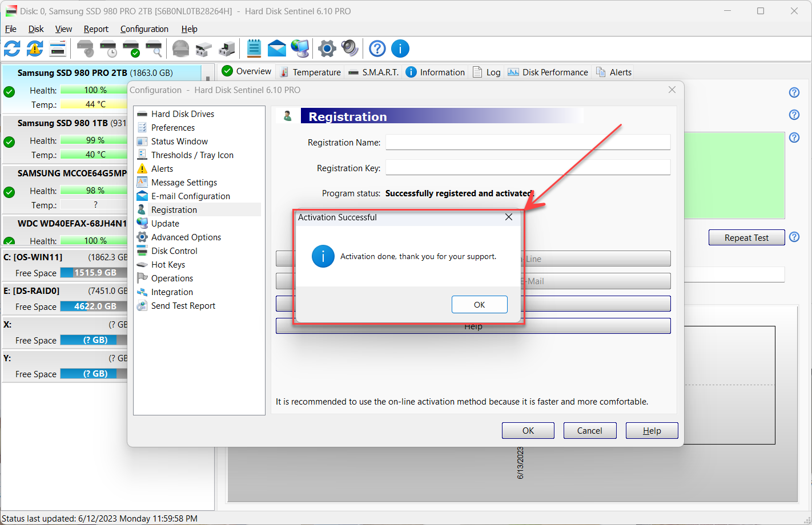Click the grey hard disk surface icon
Screen dimensions: 812x525
click(181, 49)
